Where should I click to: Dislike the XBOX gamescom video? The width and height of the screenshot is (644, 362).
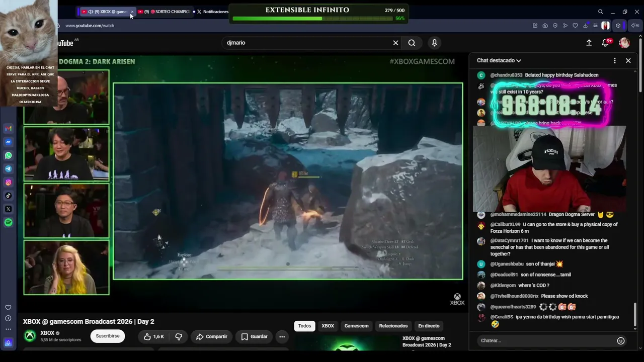[x=179, y=336]
